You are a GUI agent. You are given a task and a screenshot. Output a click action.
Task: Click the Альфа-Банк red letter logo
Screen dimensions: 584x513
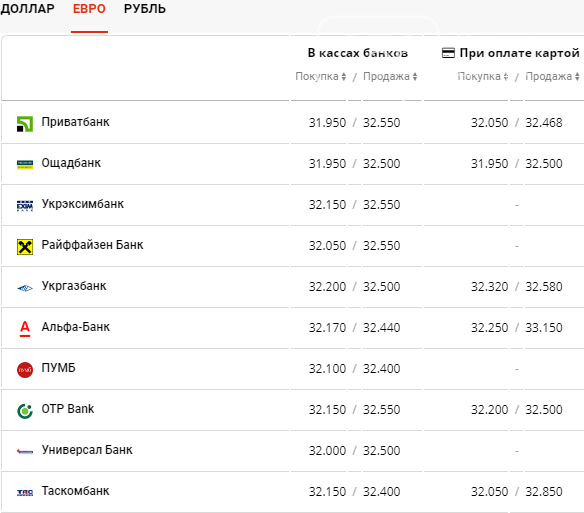coord(25,329)
